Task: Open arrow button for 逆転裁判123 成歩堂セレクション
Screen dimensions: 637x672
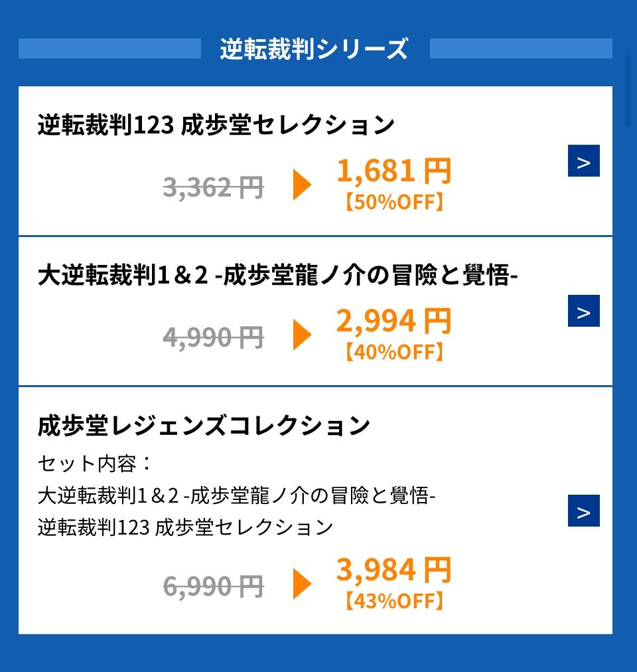Action: 583,161
